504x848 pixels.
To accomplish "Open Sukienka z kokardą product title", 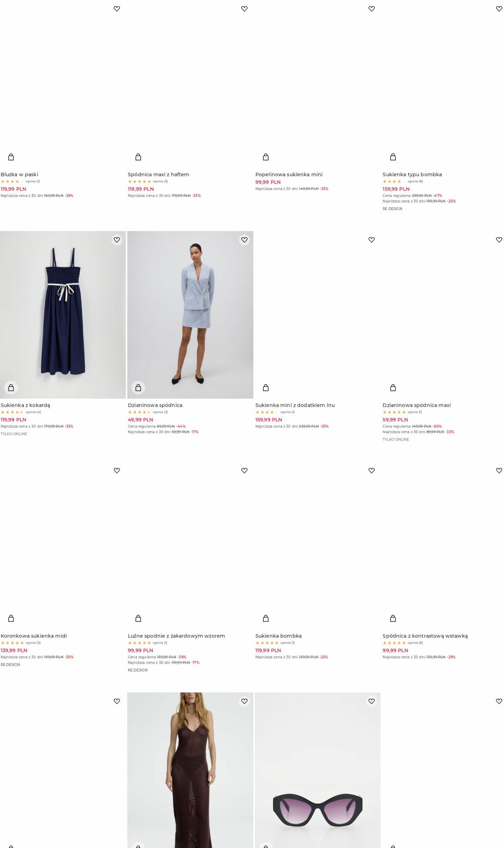I will click(25, 405).
